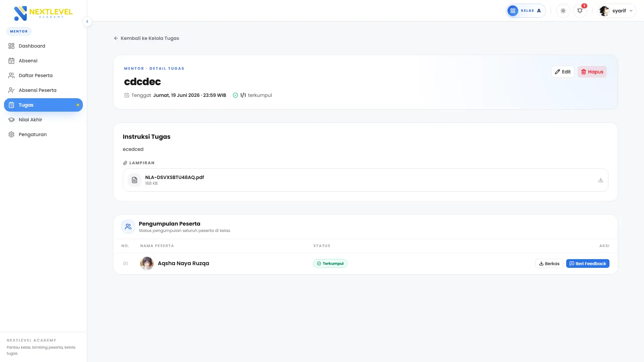Screen dimensions: 644x362
Task: Collapse the sidebar with the chevron button
Action: point(87,21)
